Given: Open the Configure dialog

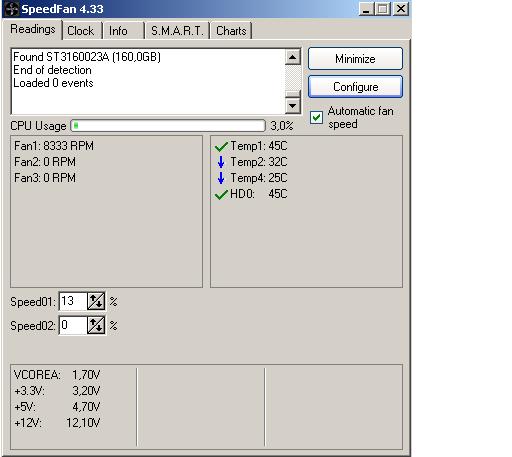Looking at the screenshot, I should (355, 87).
